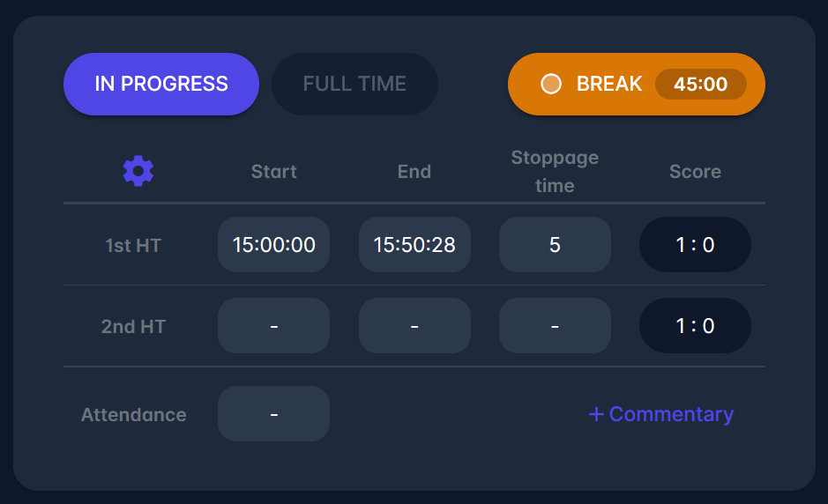Change the 1st HT stoppage time value

pos(555,245)
